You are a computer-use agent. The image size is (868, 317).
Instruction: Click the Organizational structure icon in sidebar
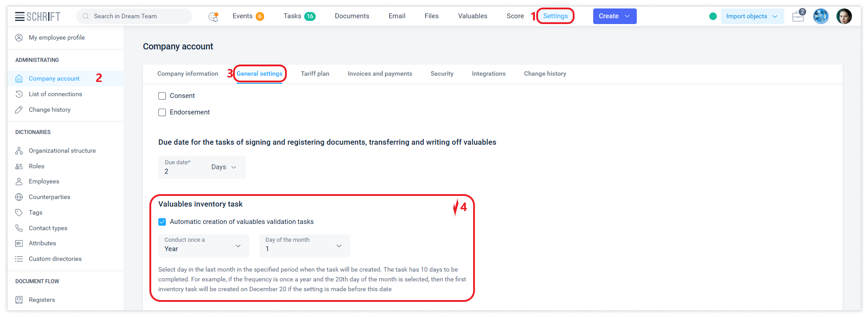point(19,151)
